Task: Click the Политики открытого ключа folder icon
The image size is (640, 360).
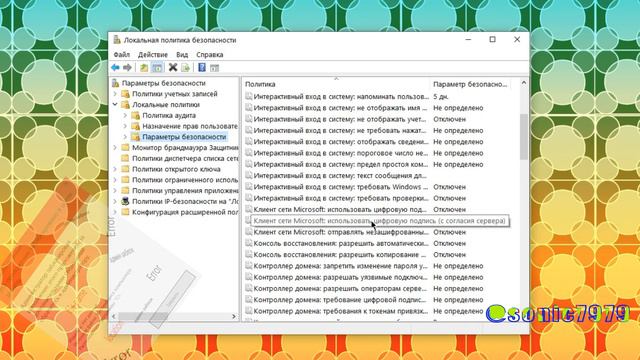Action: pos(126,169)
